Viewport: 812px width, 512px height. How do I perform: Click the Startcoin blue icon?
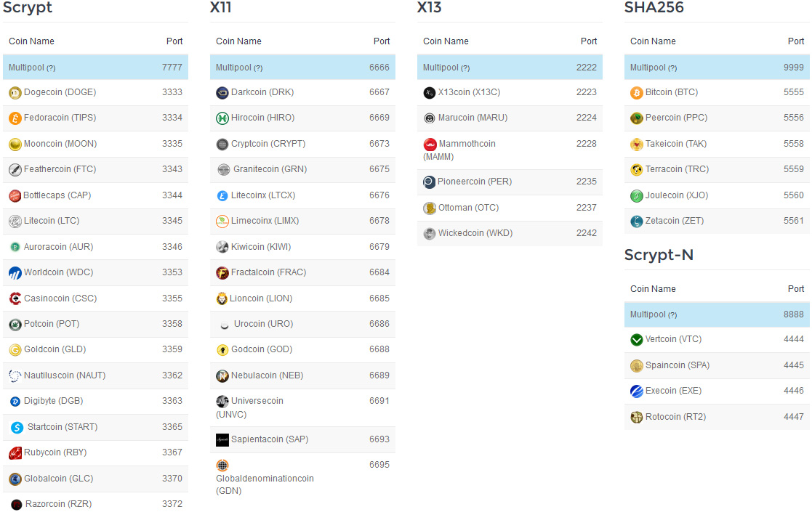[17, 428]
